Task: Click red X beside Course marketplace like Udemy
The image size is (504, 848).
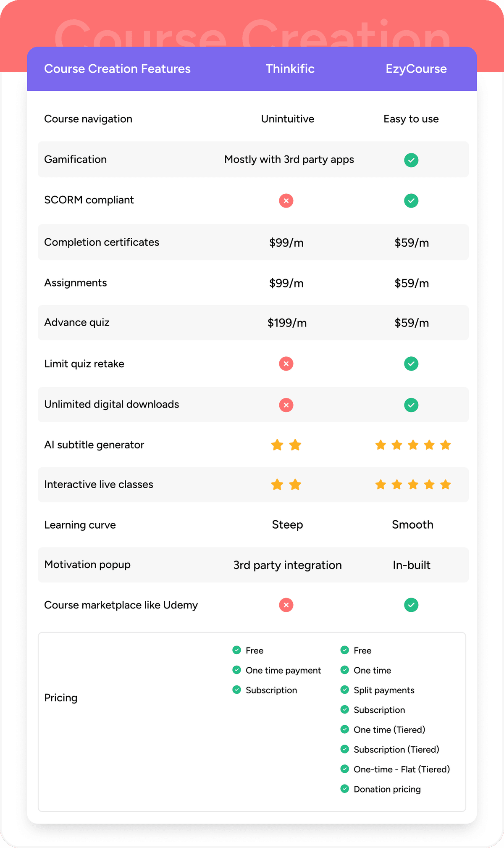Action: [286, 605]
